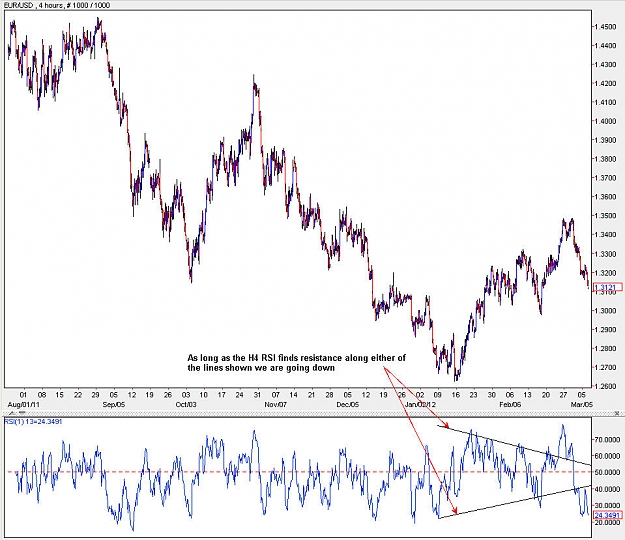Image resolution: width=625 pixels, height=540 pixels.
Task: Select the upper descending RSI trendline
Action: (514, 446)
